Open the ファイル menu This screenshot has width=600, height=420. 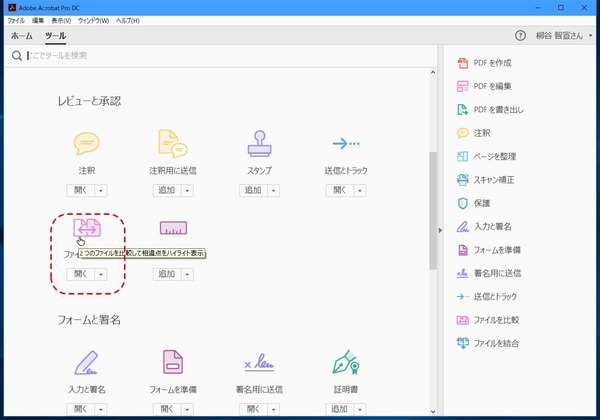click(x=16, y=21)
